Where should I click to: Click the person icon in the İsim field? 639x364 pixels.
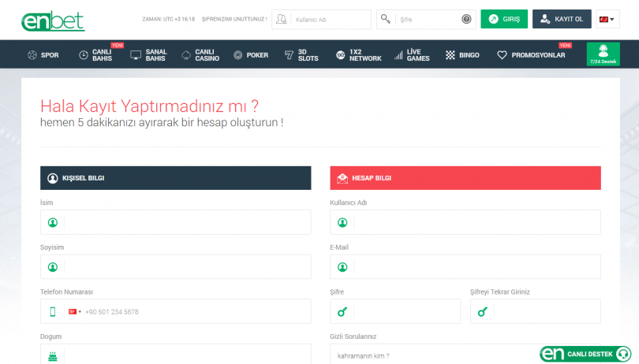click(53, 222)
